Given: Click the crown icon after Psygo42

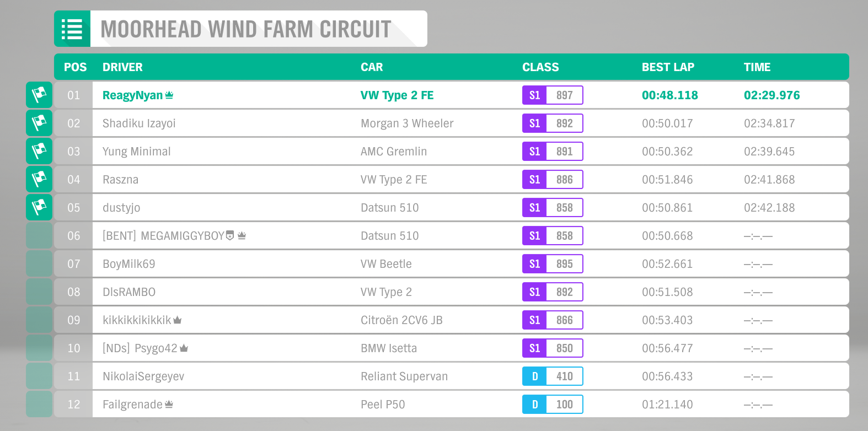Looking at the screenshot, I should coord(184,348).
